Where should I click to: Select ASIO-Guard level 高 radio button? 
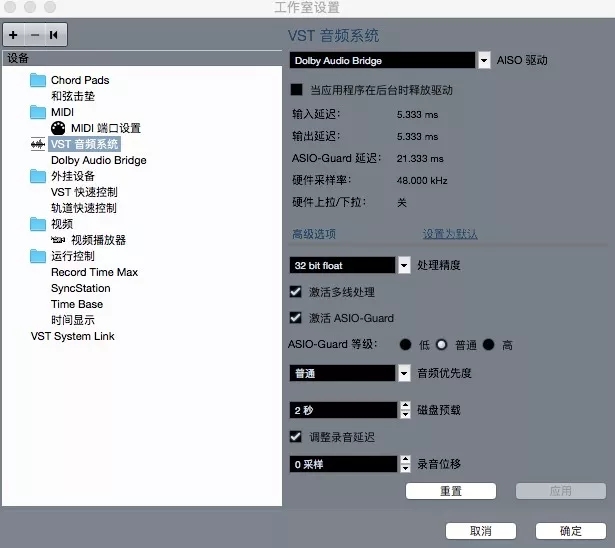pos(489,345)
